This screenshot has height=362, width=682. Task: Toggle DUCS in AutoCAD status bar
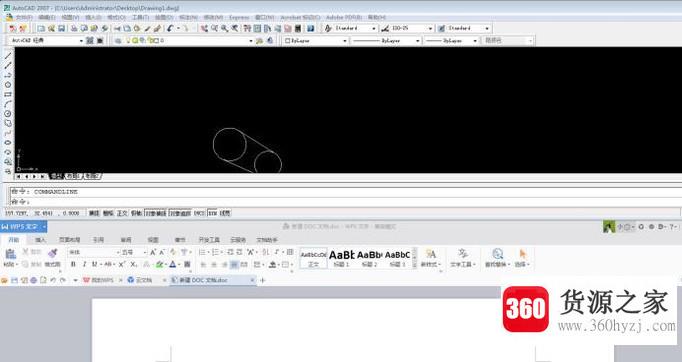pos(199,213)
